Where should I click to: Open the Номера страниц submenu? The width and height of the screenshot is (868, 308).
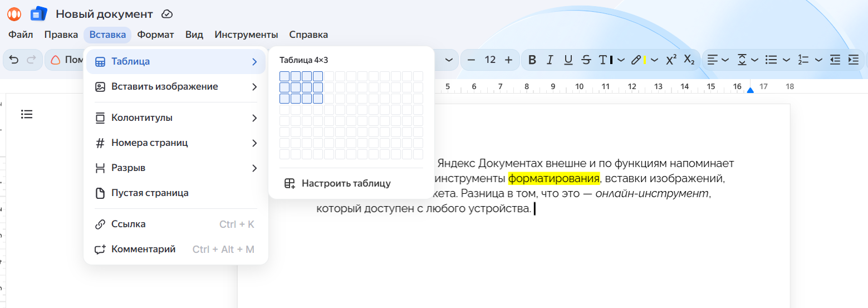pos(176,143)
